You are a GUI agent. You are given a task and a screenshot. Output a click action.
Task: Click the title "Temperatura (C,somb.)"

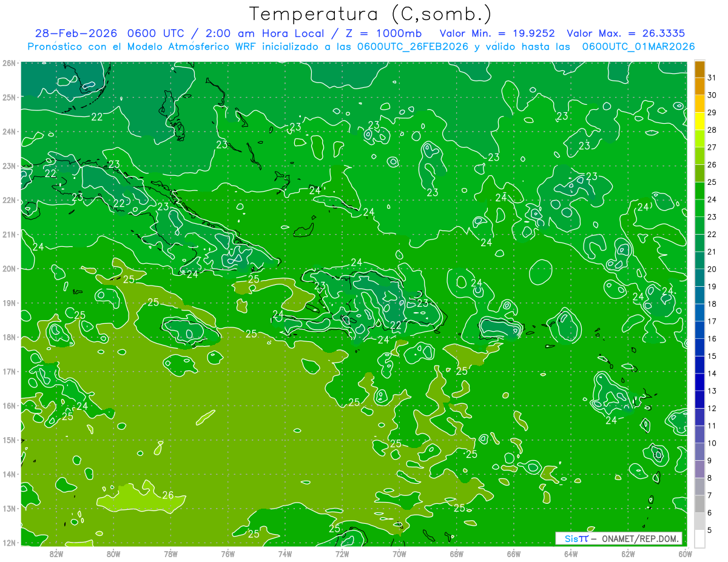371,14
